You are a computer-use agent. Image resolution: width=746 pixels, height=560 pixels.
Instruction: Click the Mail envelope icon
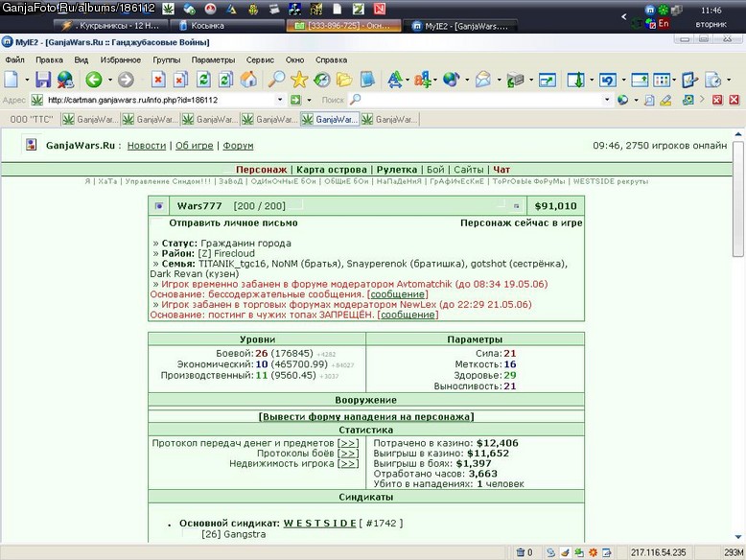pos(483,80)
